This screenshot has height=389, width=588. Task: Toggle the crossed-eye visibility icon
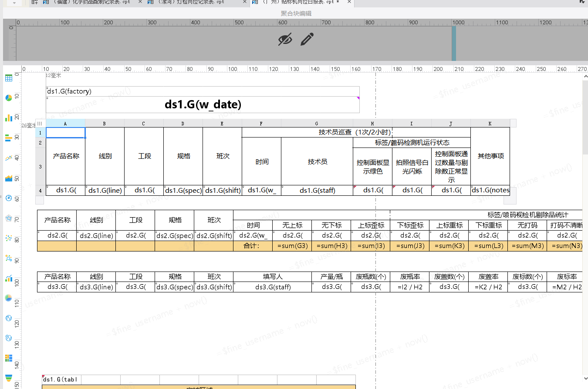pos(285,40)
